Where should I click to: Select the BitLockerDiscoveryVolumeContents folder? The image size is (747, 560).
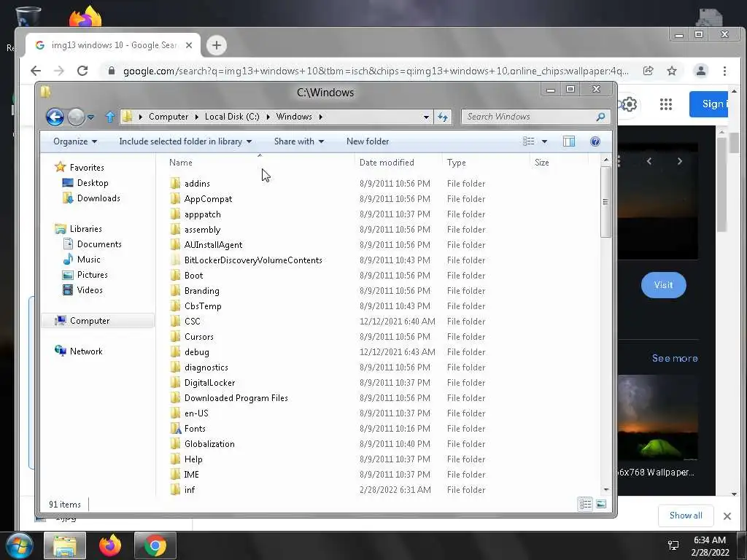(x=253, y=260)
